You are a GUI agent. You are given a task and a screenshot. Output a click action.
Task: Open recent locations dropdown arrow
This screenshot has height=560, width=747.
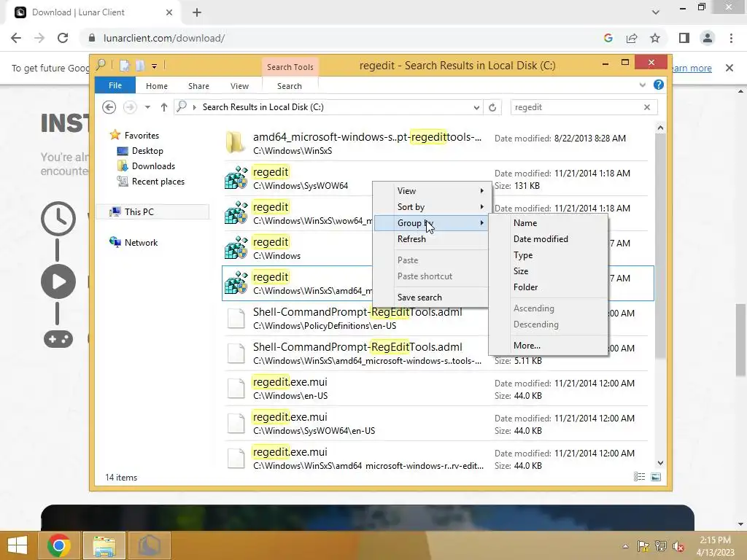pyautogui.click(x=147, y=107)
